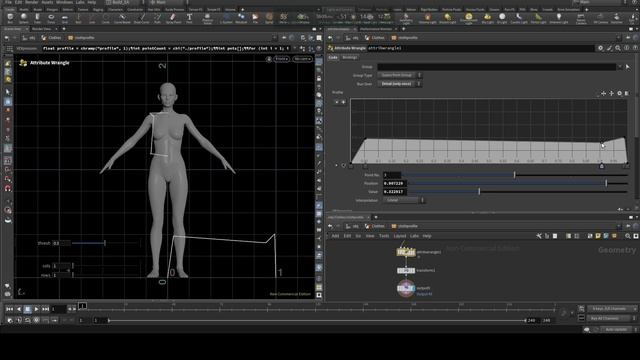Select the Sphere shelf tool

(24, 18)
